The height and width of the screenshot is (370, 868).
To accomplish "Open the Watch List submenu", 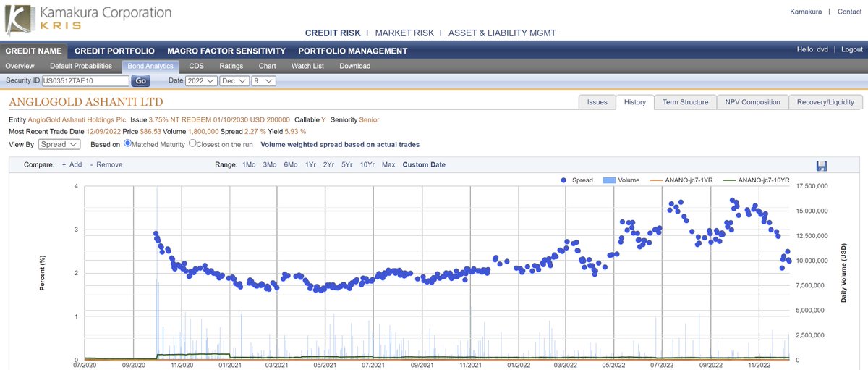I will coord(307,66).
